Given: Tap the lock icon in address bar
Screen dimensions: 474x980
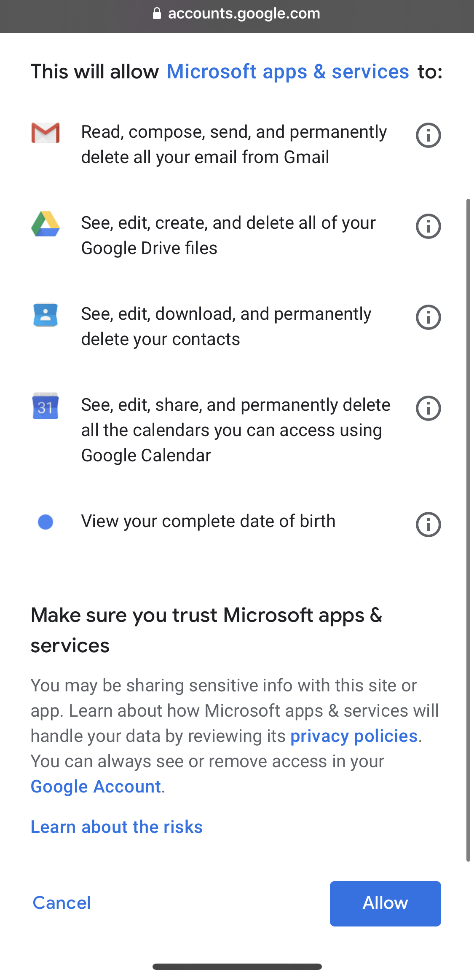Looking at the screenshot, I should coord(157,13).
